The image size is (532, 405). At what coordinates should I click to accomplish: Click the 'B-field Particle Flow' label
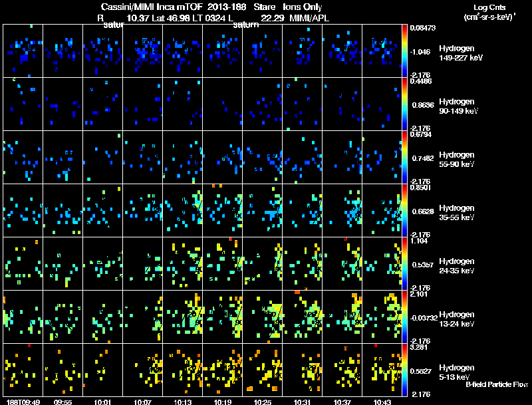tap(497, 384)
